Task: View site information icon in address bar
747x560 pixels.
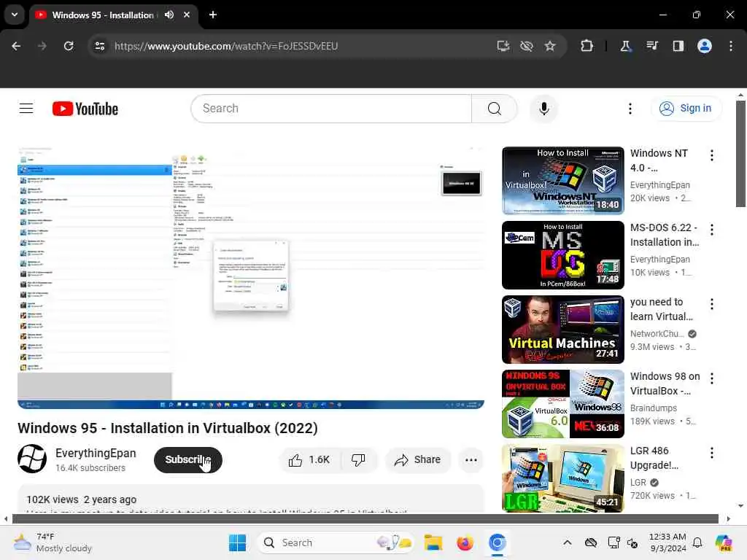Action: (x=99, y=46)
